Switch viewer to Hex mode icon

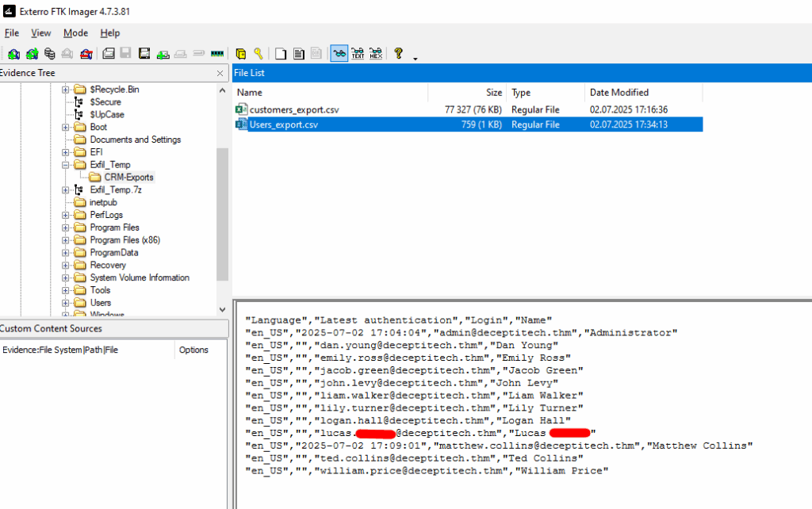tap(376, 53)
